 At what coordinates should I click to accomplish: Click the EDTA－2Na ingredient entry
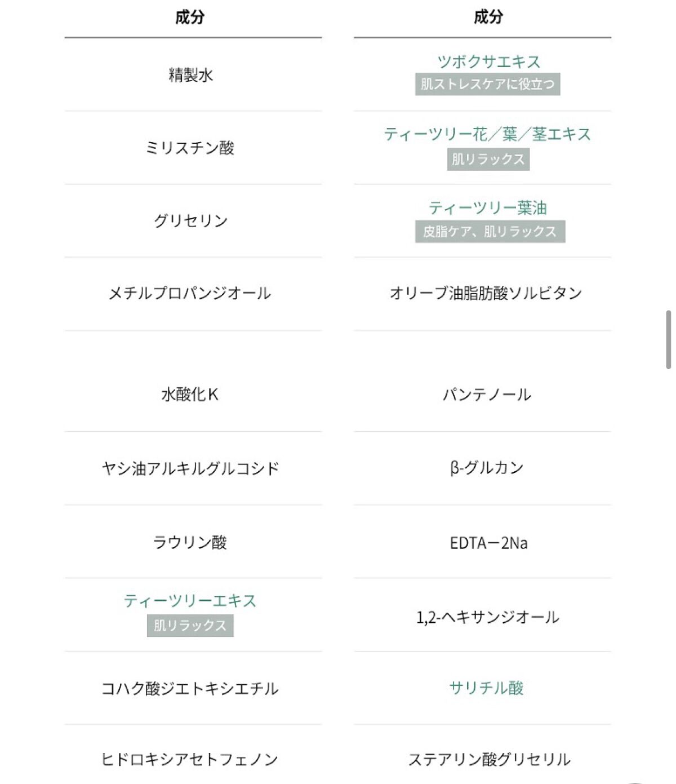(x=488, y=543)
